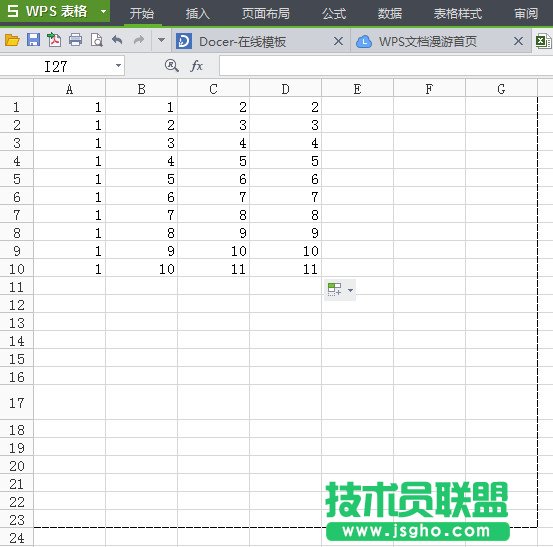Click cell B6 containing 6
The width and height of the screenshot is (553, 547).
tap(141, 197)
